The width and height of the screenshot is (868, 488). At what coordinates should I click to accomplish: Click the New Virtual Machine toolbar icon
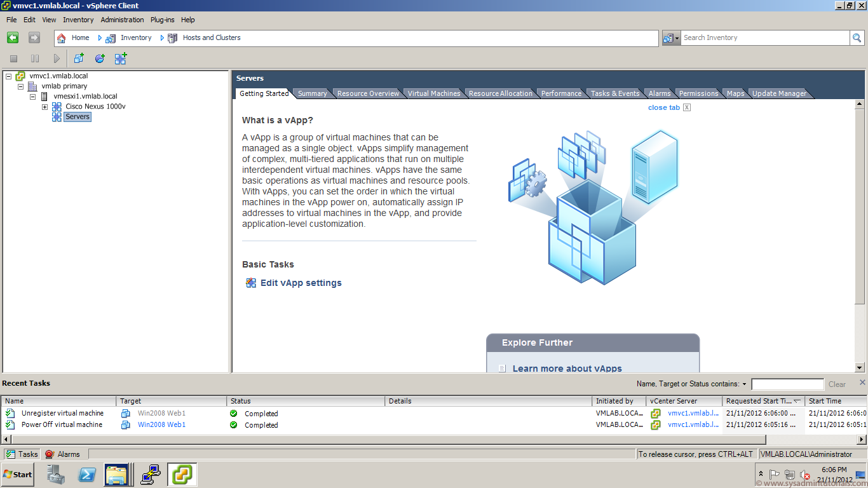pos(79,58)
